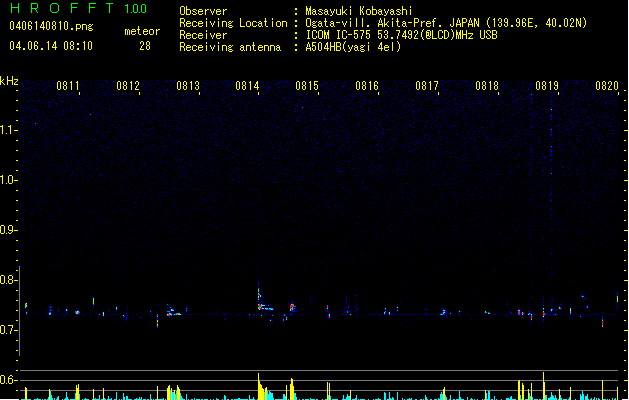The height and width of the screenshot is (400, 629).
Task: Click observer name Masayuki Kobayashi
Action: click(x=359, y=11)
